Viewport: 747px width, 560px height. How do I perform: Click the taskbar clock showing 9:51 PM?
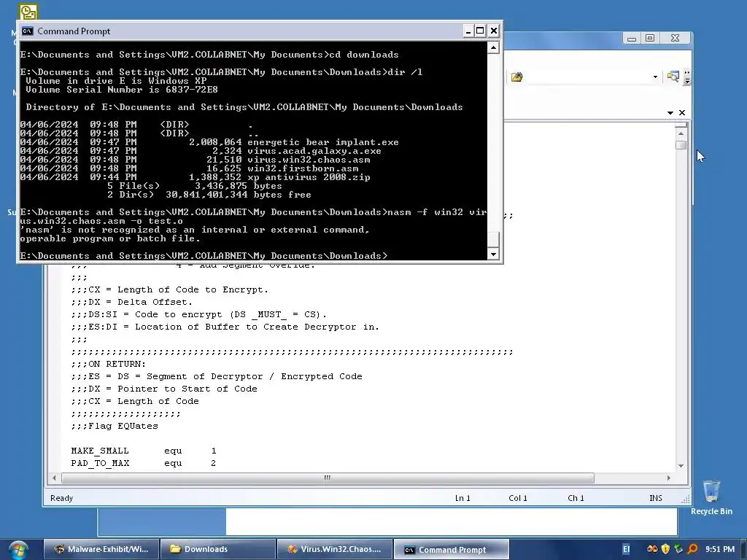[720, 549]
